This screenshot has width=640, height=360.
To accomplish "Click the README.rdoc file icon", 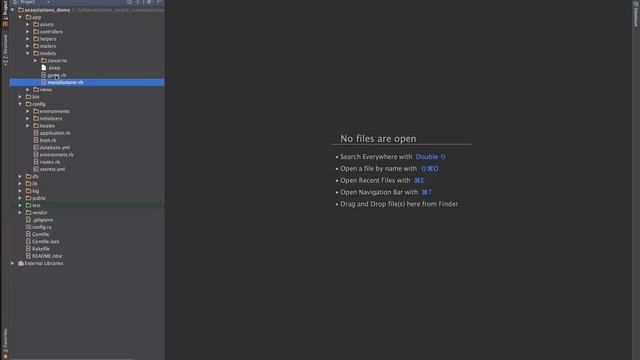I will click(28, 256).
